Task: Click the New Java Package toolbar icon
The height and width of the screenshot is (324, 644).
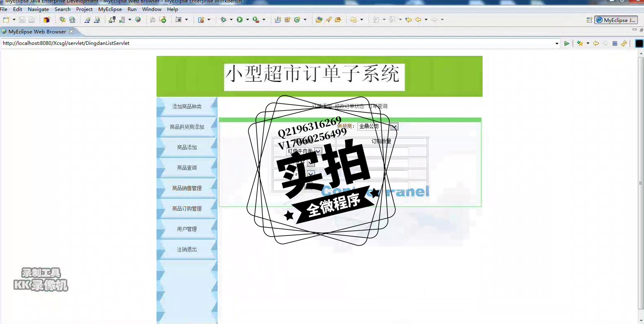Action: click(287, 20)
